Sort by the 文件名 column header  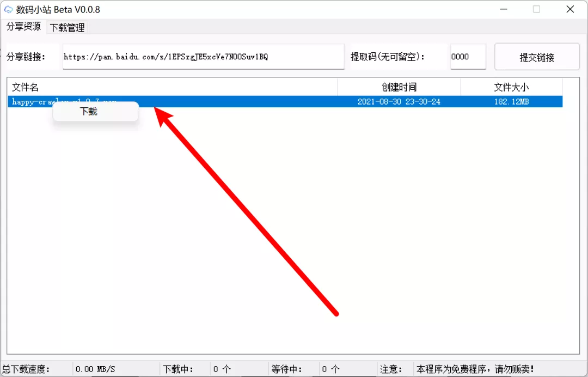pyautogui.click(x=173, y=87)
